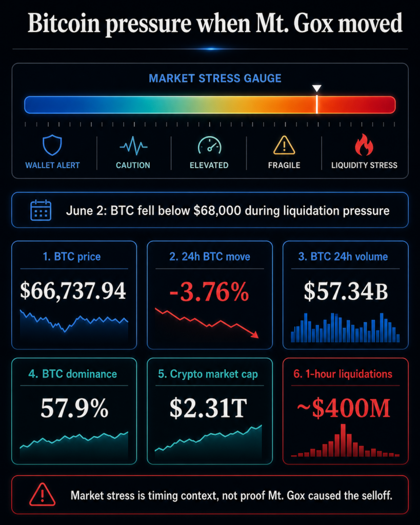Click the BTC price line chart

point(74,326)
